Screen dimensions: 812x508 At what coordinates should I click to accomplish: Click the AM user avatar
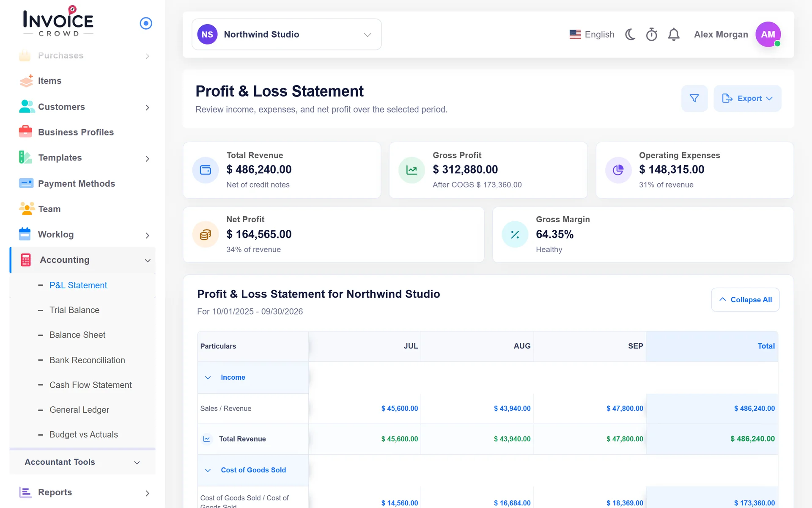[768, 34]
